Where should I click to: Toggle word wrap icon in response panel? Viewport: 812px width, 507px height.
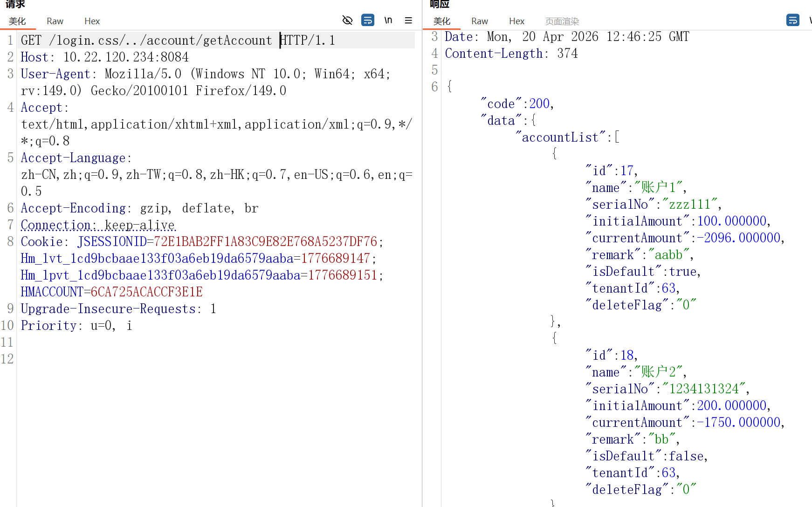[x=792, y=20]
